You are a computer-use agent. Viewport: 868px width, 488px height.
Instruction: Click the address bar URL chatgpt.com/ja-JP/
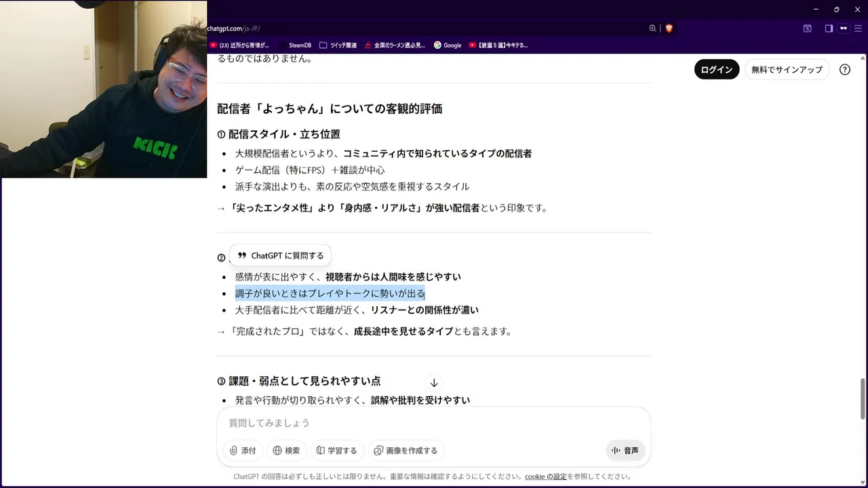click(x=234, y=28)
